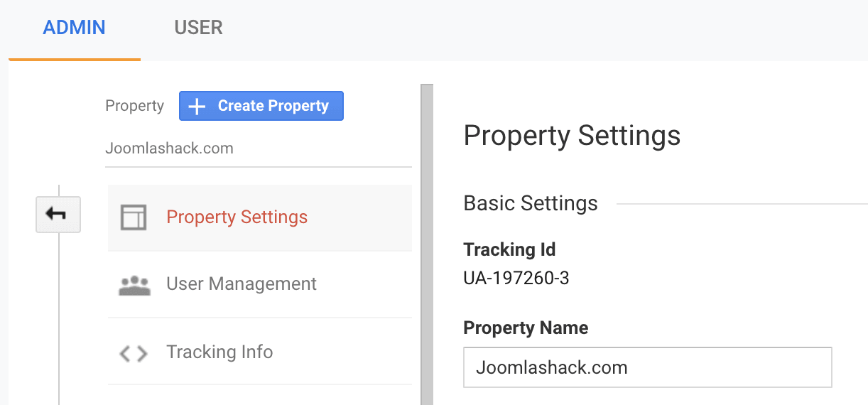The height and width of the screenshot is (405, 868).
Task: Open the Property Settings menu item
Action: click(x=260, y=217)
